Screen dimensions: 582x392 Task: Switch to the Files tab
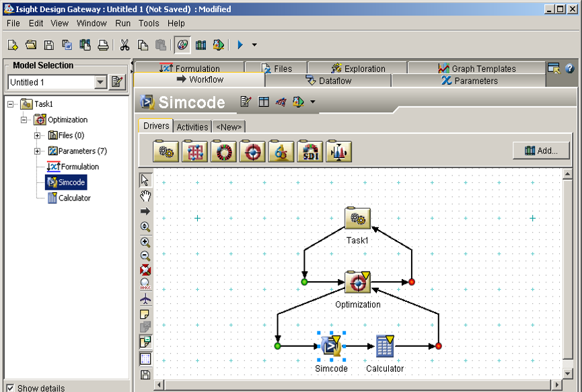click(277, 69)
